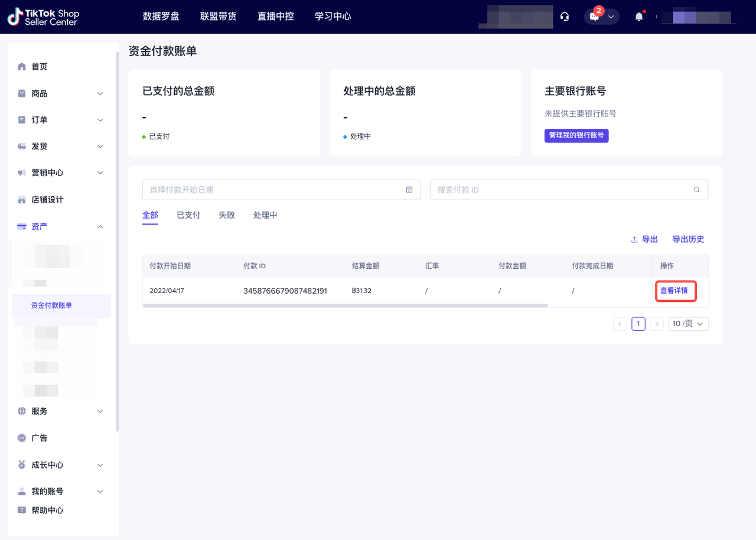Image resolution: width=756 pixels, height=540 pixels.
Task: Click 查看详情 link for the payment row
Action: pos(674,291)
